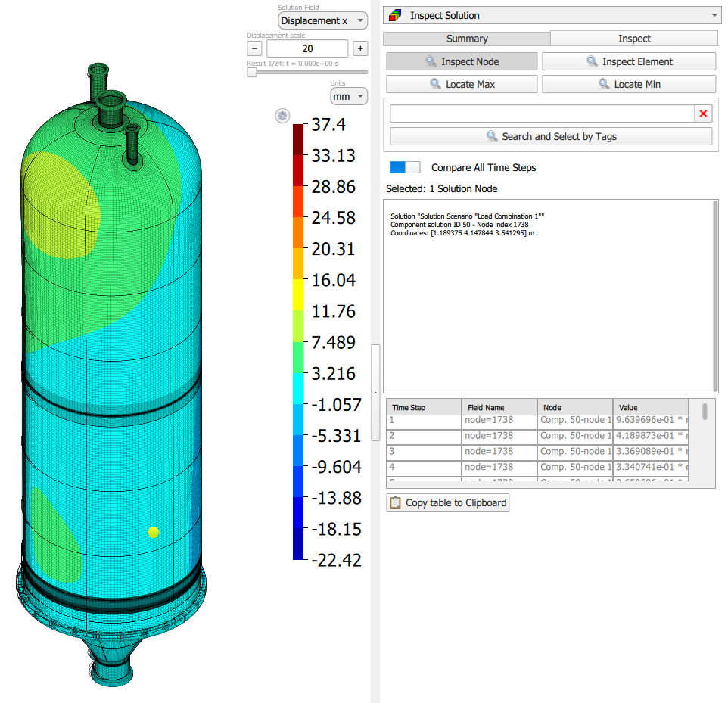Toggle the Compare All Time Steps switch
Viewport: 728px width, 703px height.
coord(405,167)
